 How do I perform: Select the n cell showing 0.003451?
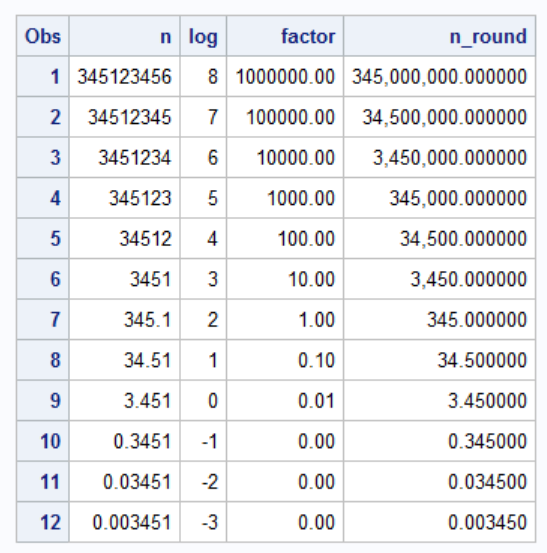click(124, 522)
